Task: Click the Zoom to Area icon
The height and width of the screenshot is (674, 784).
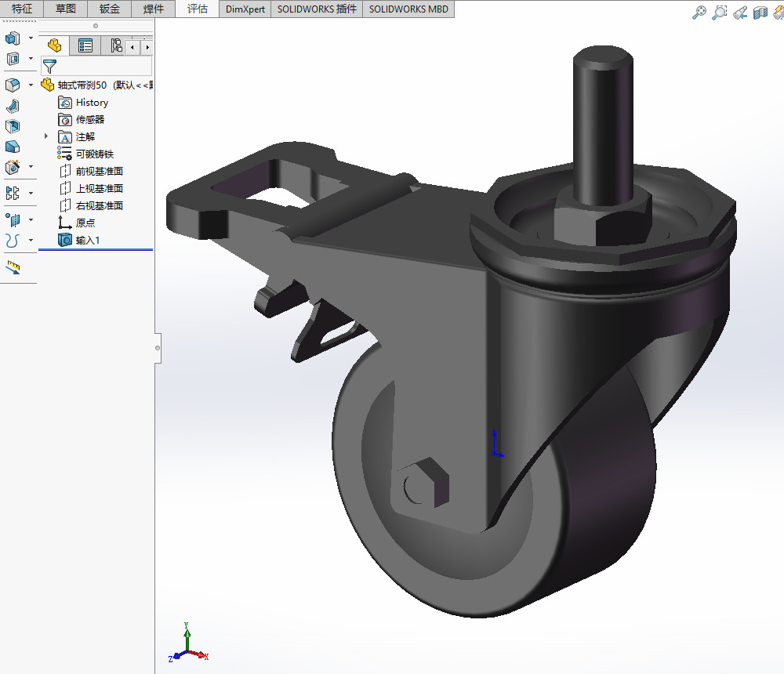Action: pos(719,12)
